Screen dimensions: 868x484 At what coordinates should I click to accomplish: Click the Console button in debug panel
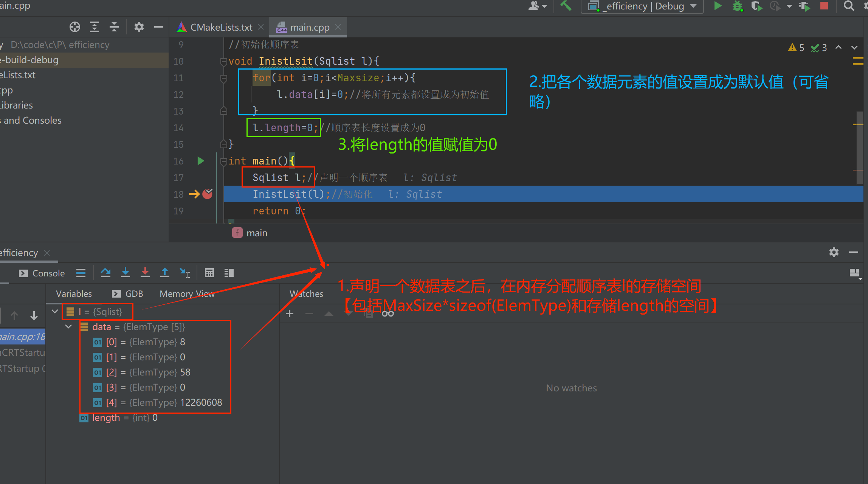click(x=42, y=273)
